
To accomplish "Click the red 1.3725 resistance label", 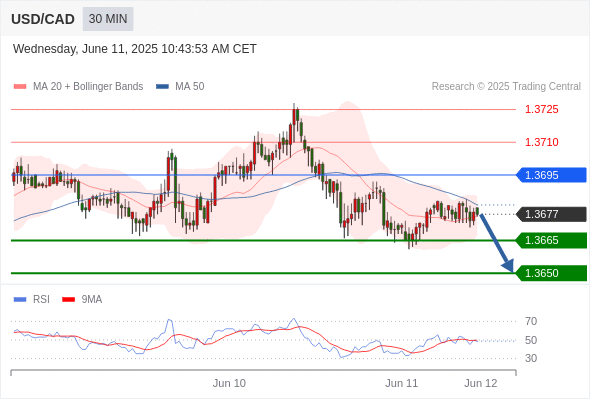I will click(x=541, y=110).
